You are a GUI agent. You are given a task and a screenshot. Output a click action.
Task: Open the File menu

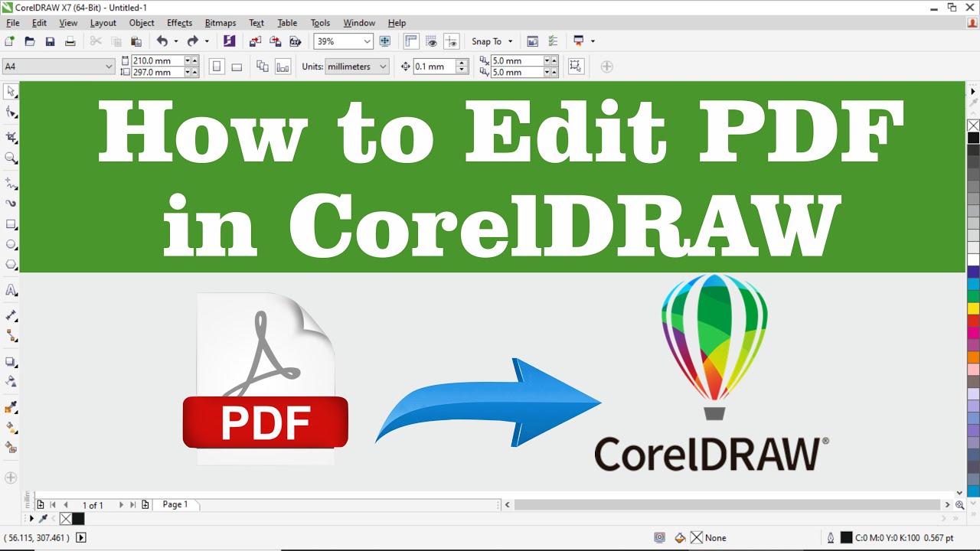point(13,23)
